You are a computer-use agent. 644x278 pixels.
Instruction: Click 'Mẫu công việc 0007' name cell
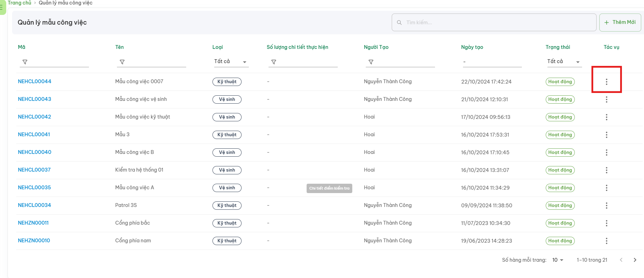139,81
